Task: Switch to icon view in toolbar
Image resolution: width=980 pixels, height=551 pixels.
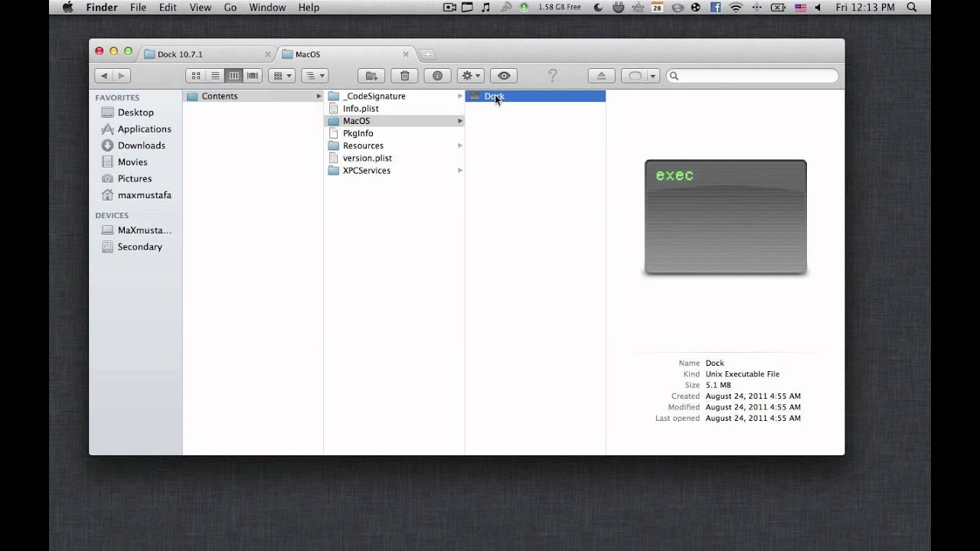Action: [x=196, y=76]
